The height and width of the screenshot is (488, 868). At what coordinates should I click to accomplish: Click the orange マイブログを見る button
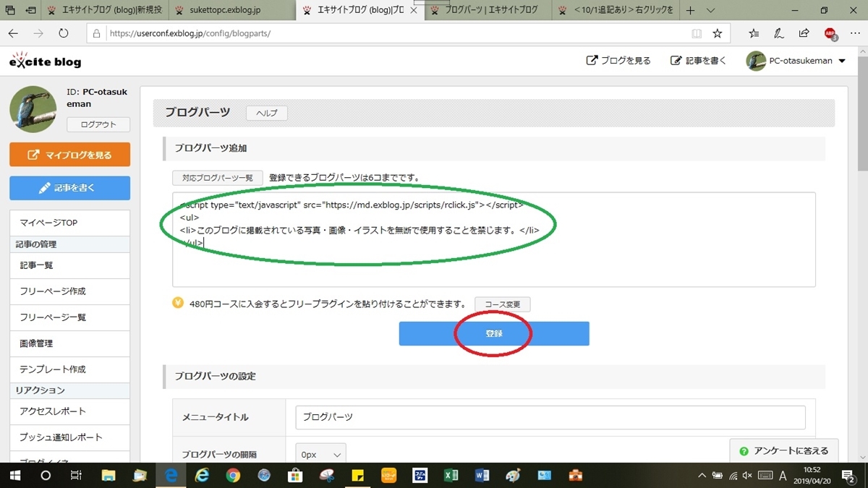69,155
